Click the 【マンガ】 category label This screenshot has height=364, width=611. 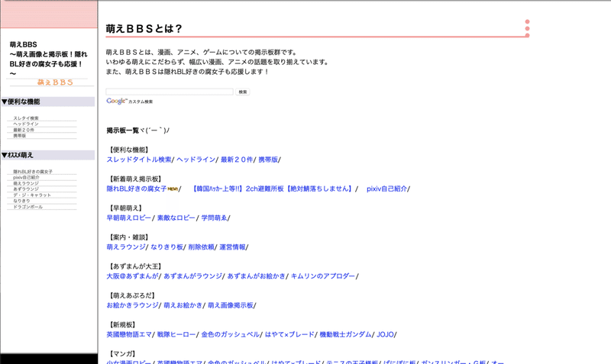click(x=122, y=354)
